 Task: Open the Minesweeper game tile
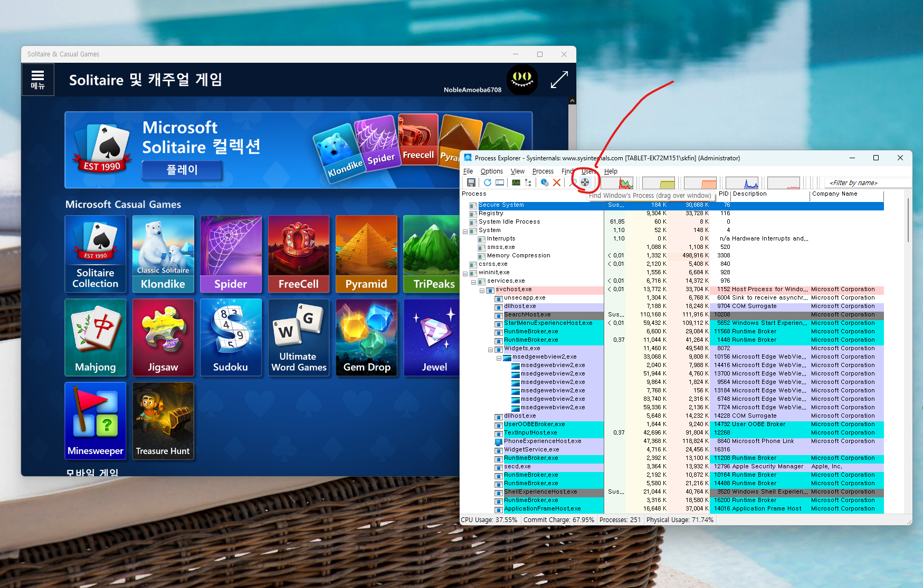(96, 421)
